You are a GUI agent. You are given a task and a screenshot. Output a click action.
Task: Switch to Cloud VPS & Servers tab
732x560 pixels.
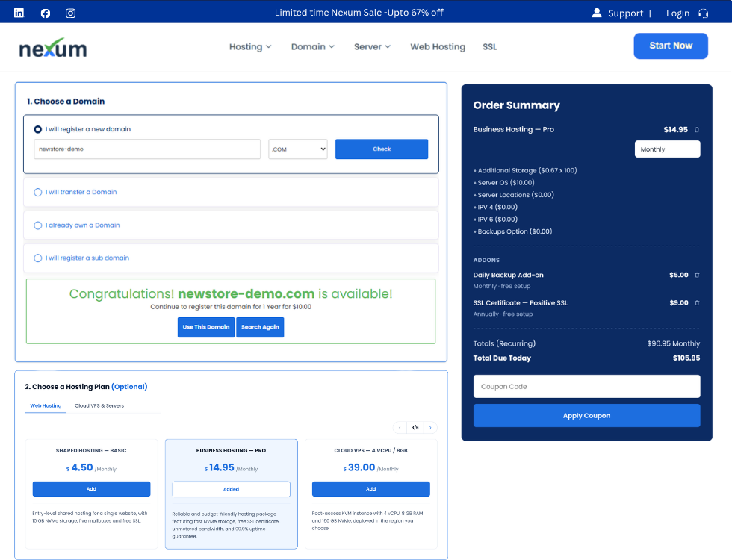99,405
